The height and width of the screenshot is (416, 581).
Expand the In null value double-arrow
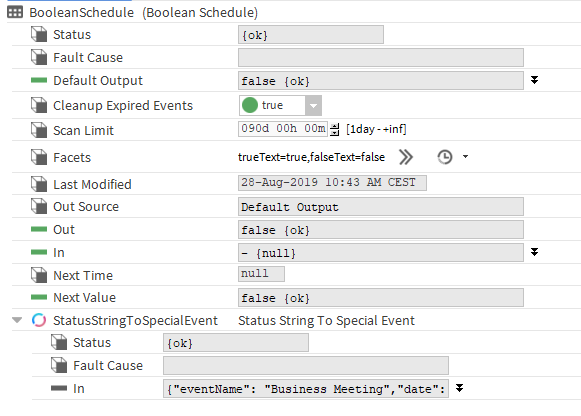(534, 252)
